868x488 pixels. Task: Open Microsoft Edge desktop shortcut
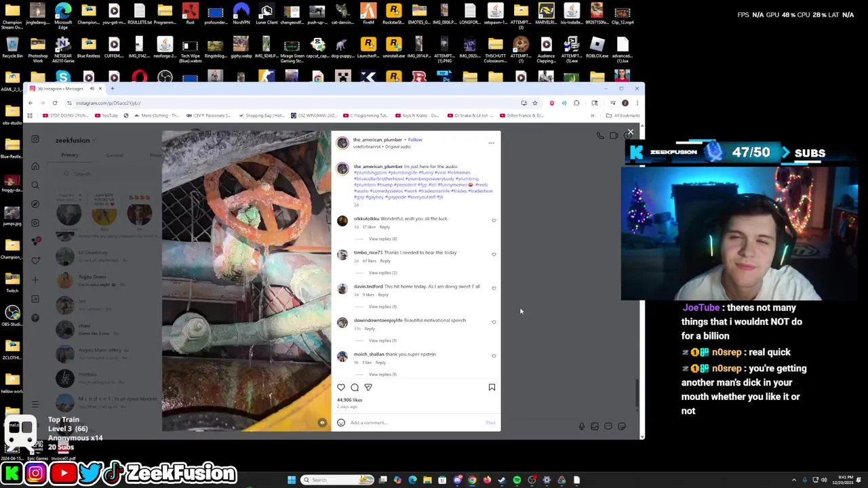63,16
